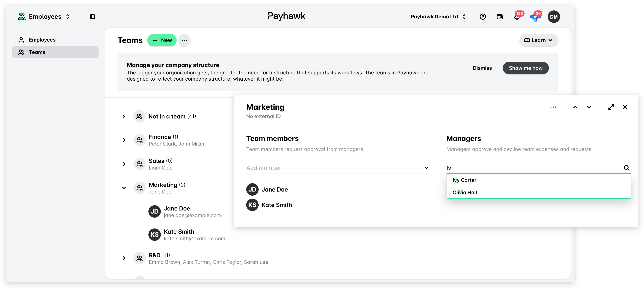Expand the Finance team row
Image resolution: width=644 pixels, height=288 pixels.
click(x=124, y=140)
